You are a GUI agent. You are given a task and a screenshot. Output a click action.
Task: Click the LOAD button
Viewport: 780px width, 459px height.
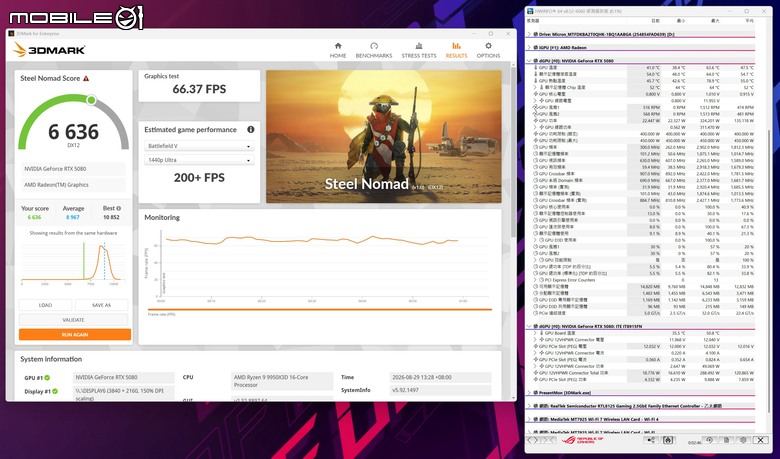tap(45, 305)
